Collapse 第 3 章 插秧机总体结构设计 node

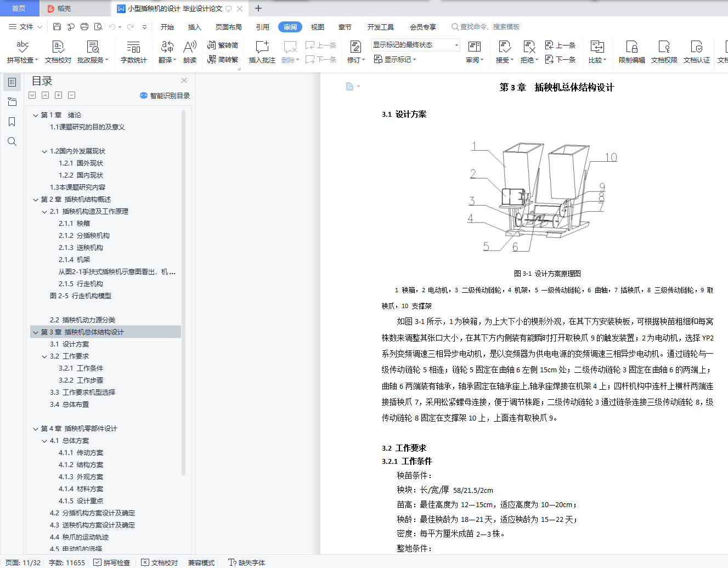pos(36,332)
